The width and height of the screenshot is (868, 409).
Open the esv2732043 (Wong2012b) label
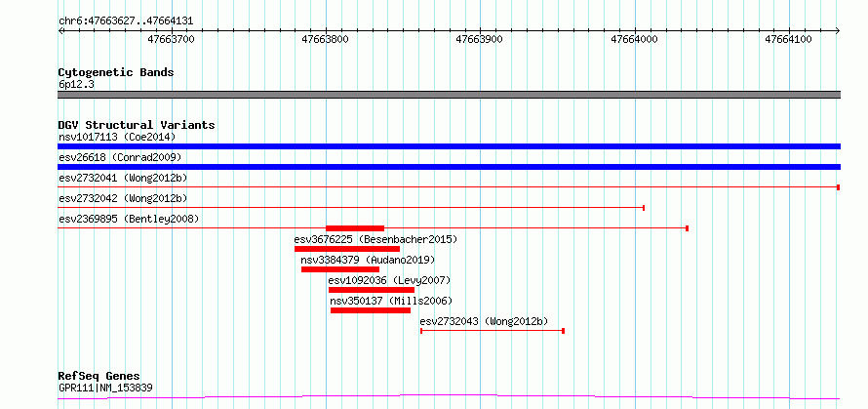[485, 321]
